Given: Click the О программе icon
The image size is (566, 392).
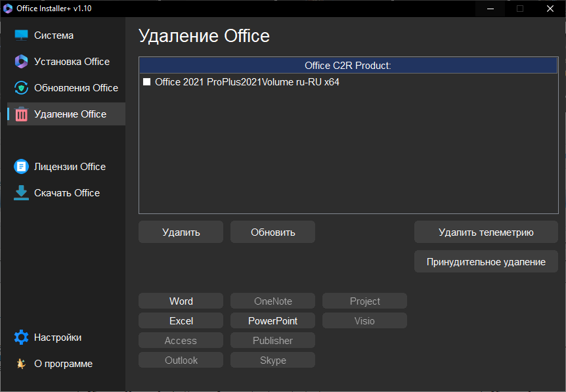Looking at the screenshot, I should tap(22, 364).
